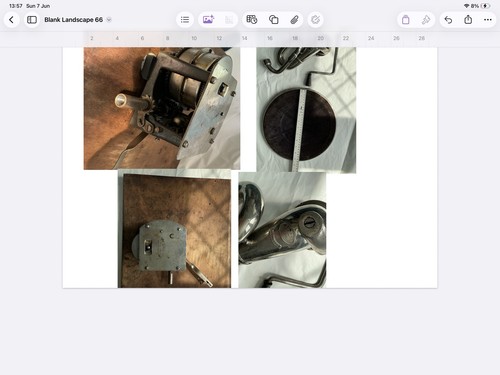500x375 pixels.
Task: Open the list view options icon
Action: pyautogui.click(x=185, y=20)
